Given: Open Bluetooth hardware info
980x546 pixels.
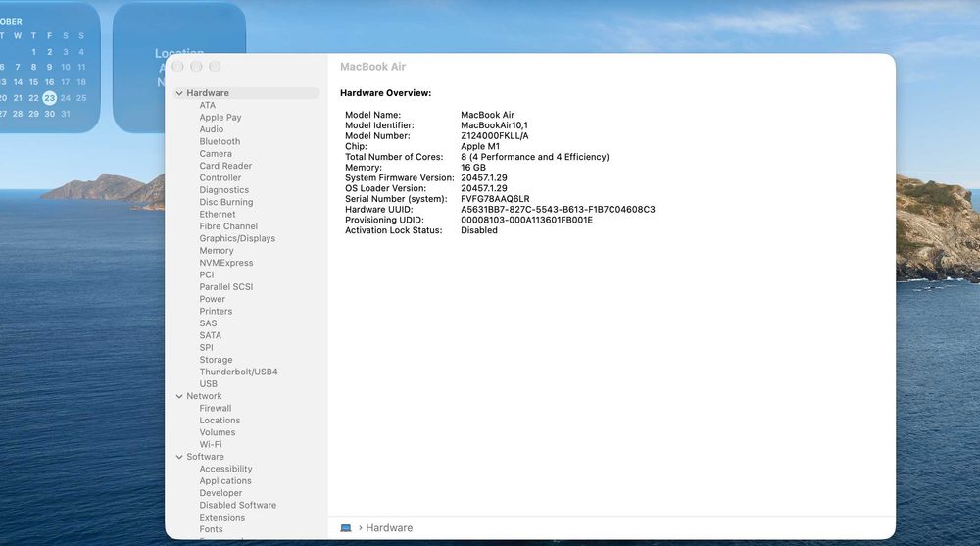Looking at the screenshot, I should (x=220, y=141).
